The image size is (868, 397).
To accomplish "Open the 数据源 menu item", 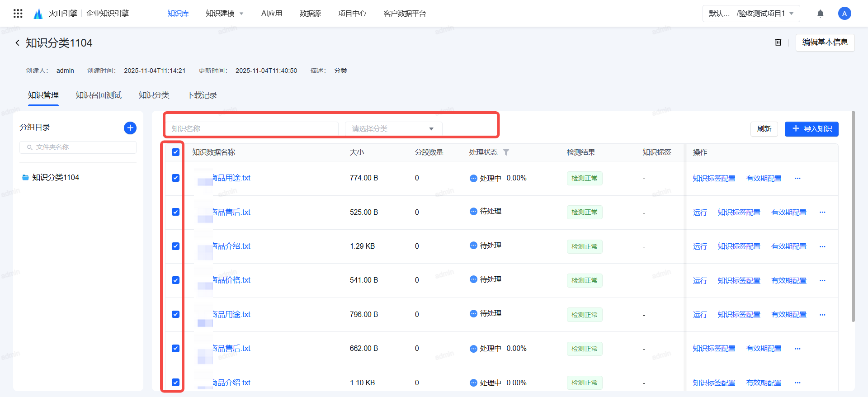I will [x=310, y=14].
